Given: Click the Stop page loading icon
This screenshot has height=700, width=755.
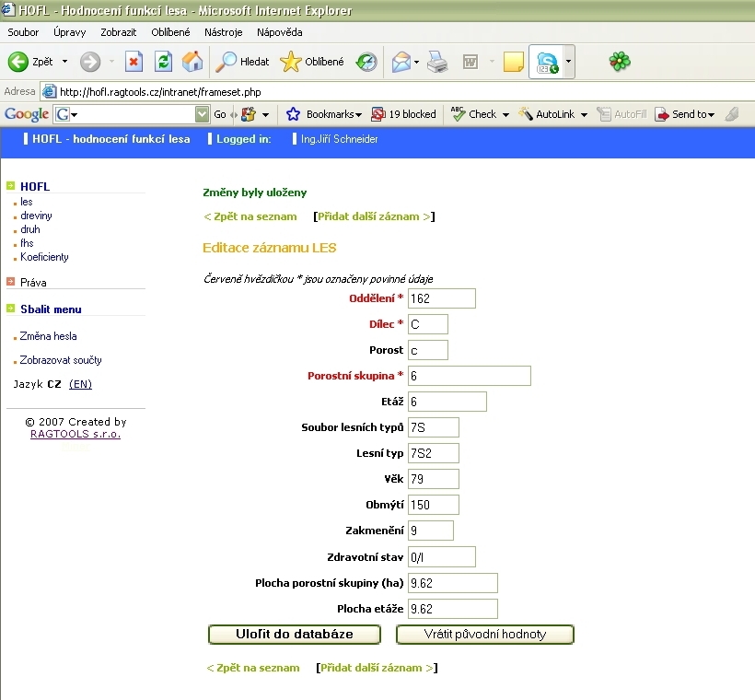Looking at the screenshot, I should coord(134,62).
